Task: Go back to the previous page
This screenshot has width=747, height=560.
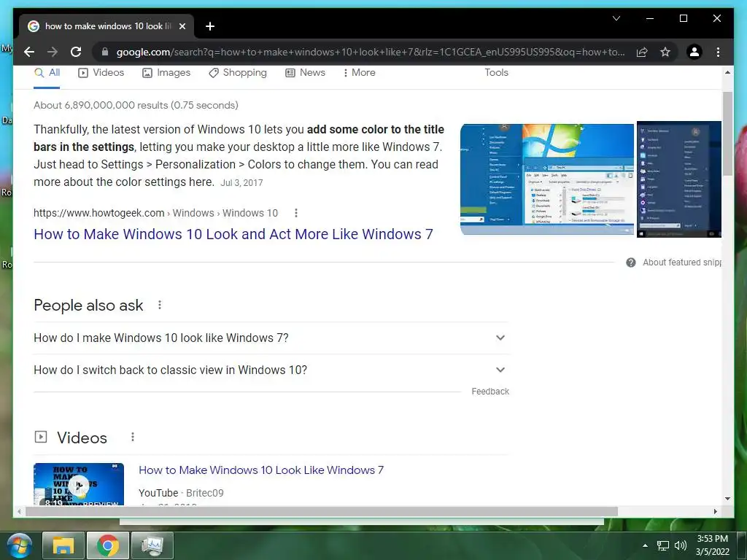Action: click(x=29, y=52)
